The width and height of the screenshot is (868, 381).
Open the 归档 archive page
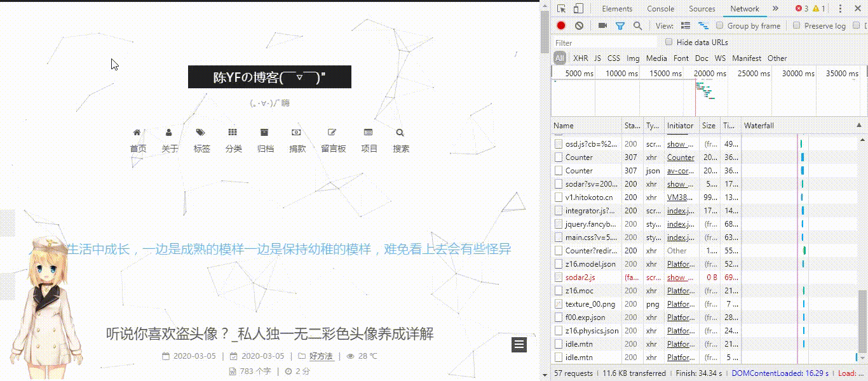coord(266,140)
